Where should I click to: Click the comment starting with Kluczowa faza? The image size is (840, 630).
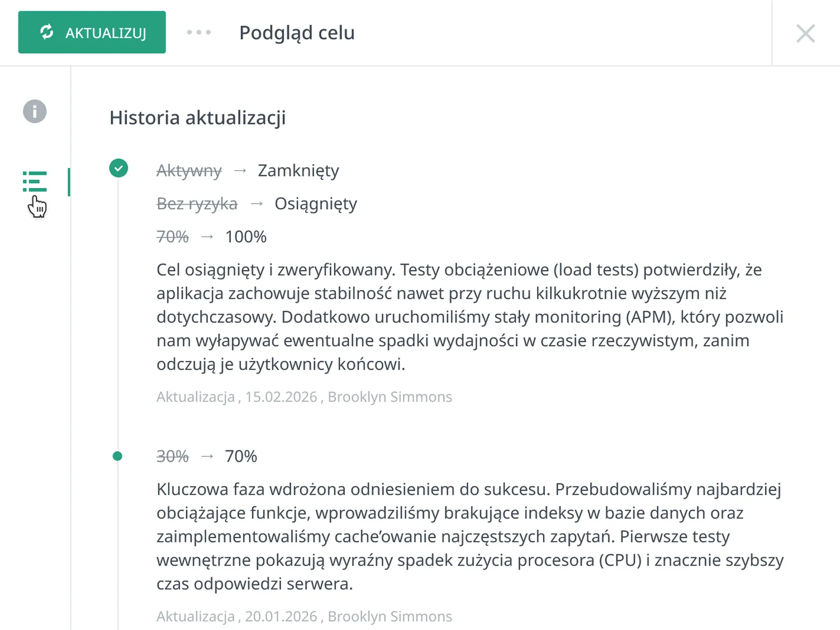pos(470,536)
